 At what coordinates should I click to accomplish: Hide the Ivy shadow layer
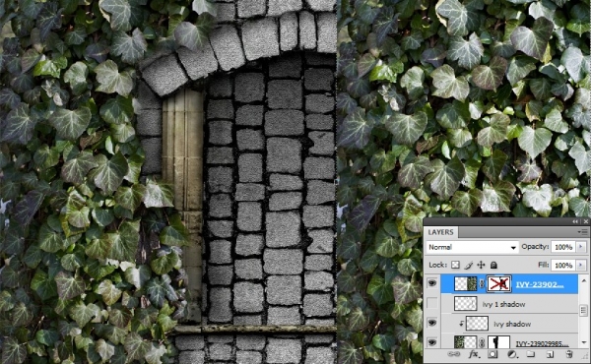[432, 323]
